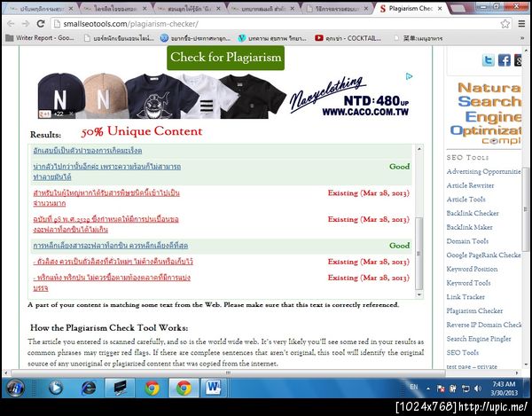Bookmark this page with the star icon
This screenshot has width=532, height=416.
(505, 24)
